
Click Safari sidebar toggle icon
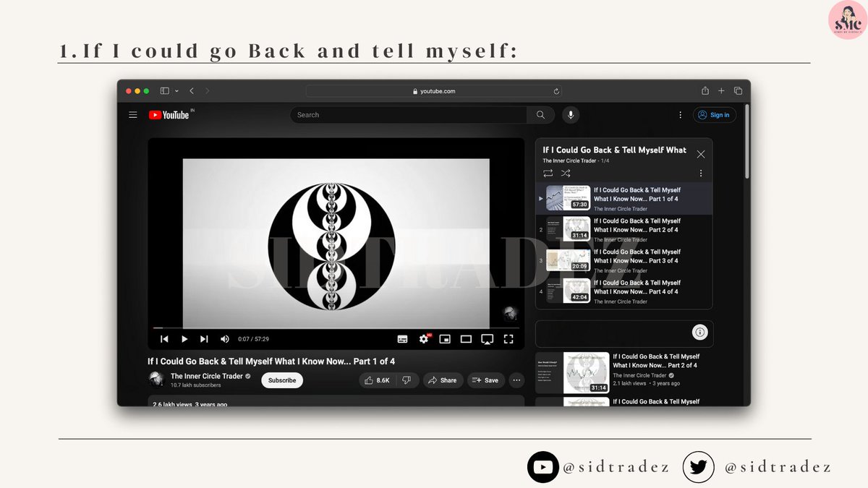point(164,91)
